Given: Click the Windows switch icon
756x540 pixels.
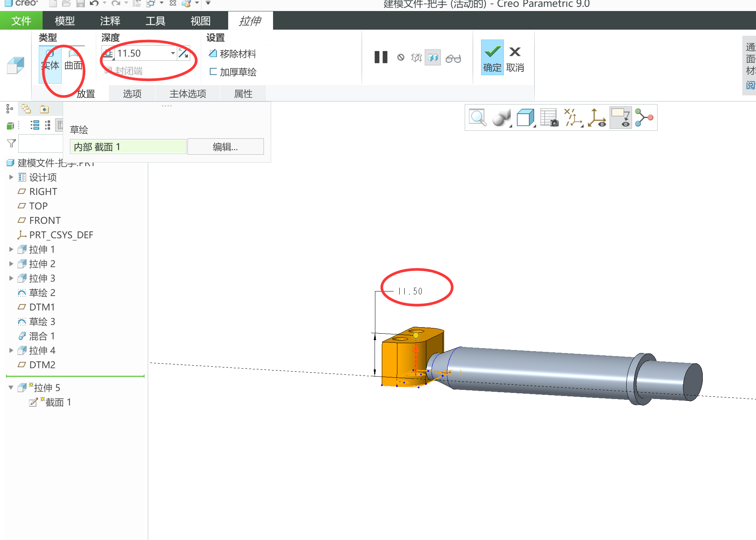Looking at the screenshot, I should tap(151, 3).
